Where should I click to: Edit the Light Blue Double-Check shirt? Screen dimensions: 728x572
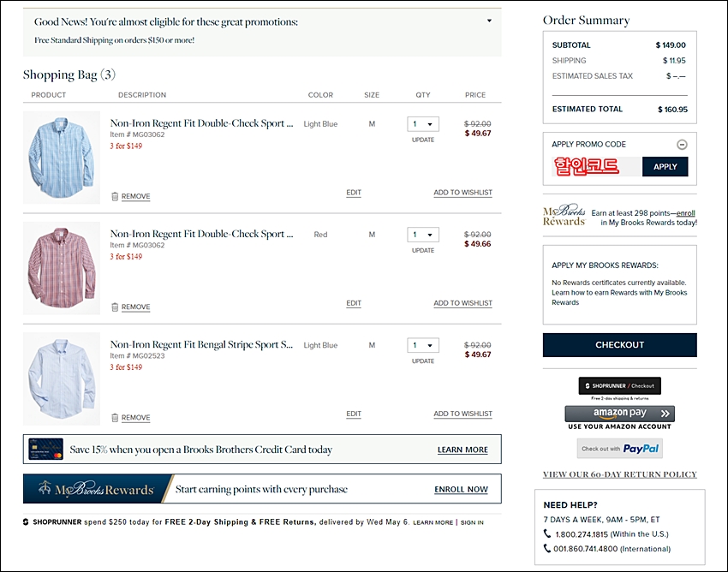click(354, 193)
